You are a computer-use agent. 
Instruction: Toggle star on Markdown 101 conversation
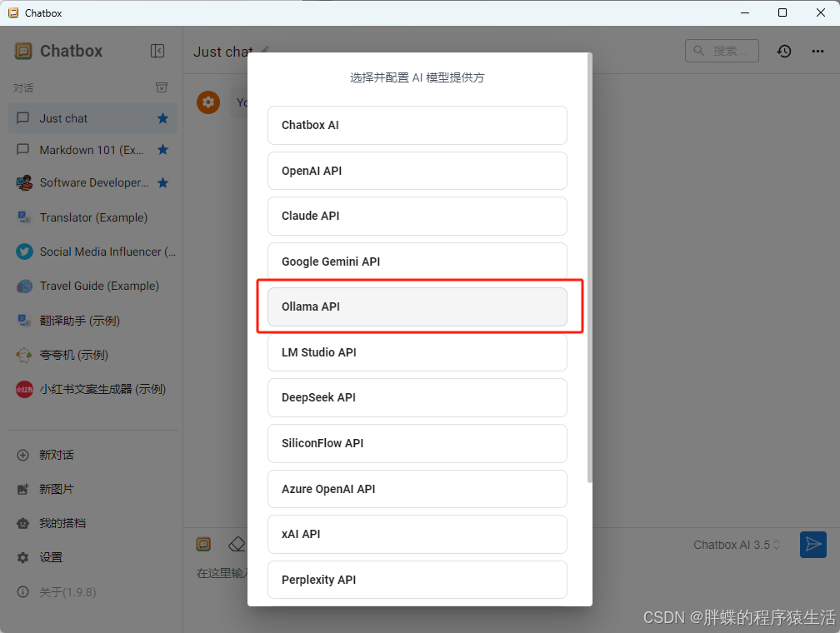[162, 150]
